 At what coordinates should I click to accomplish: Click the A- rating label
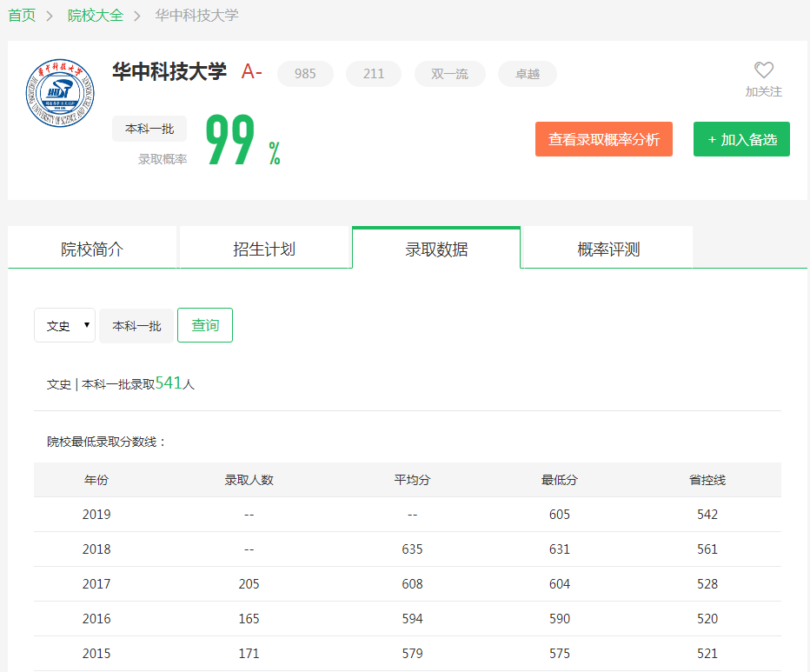(x=251, y=71)
